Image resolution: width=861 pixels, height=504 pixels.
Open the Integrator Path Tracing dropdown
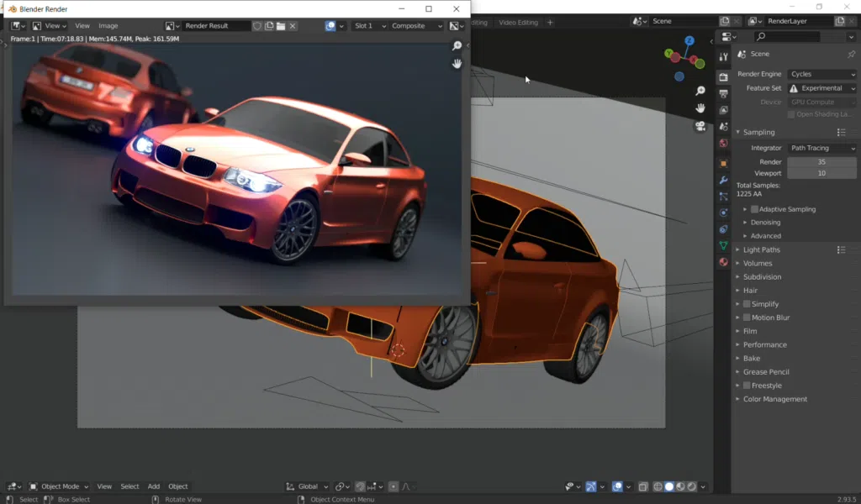821,148
